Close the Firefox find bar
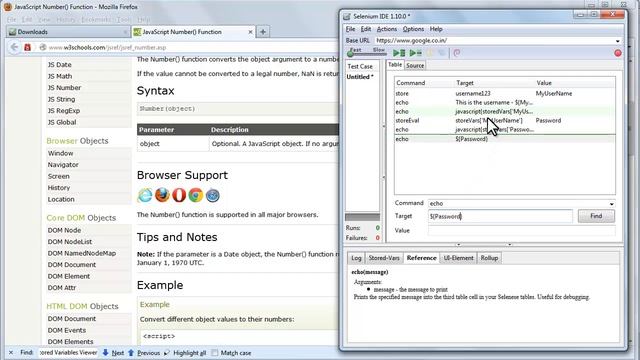The image size is (640, 360). click(x=11, y=353)
